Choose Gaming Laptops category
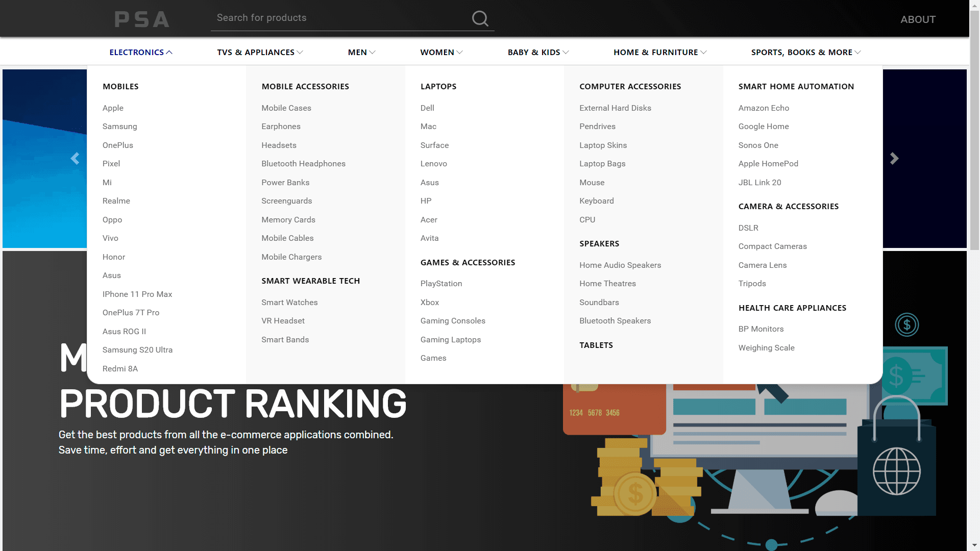The width and height of the screenshot is (980, 551). [x=450, y=340]
